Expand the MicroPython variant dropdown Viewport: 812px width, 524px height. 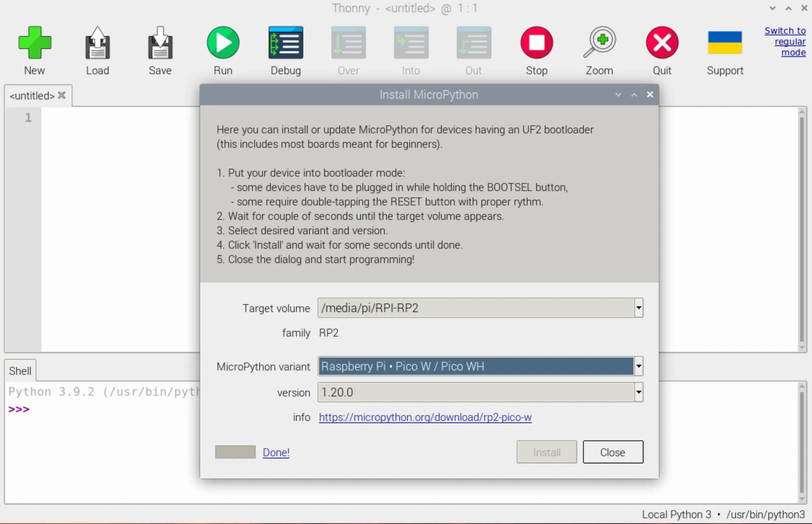(638, 365)
